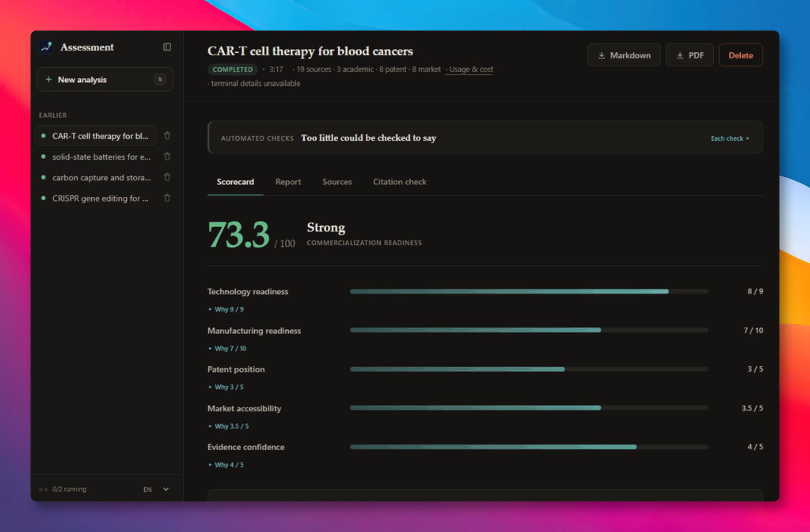
Task: Expand Why 3.5 / 5 explanation
Action: coord(228,426)
